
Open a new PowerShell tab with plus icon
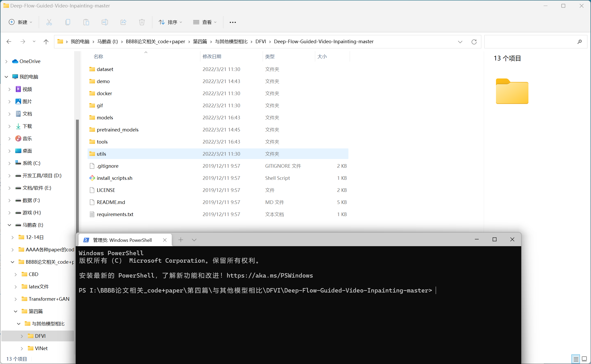181,240
